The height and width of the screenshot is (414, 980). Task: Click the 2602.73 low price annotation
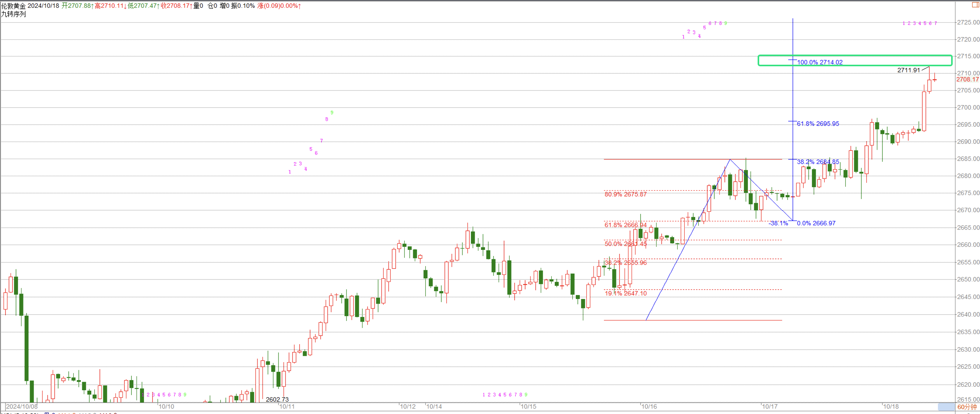tap(277, 399)
